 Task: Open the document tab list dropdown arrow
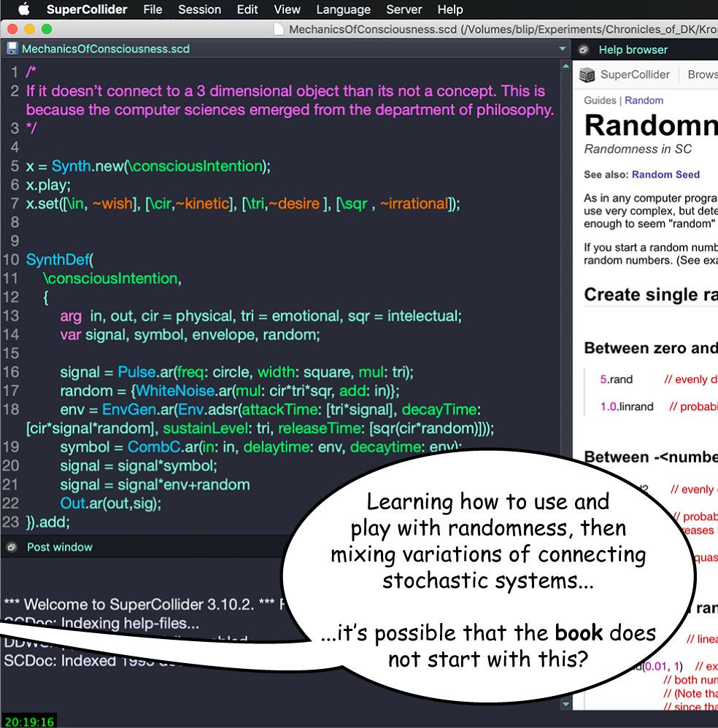[x=563, y=49]
